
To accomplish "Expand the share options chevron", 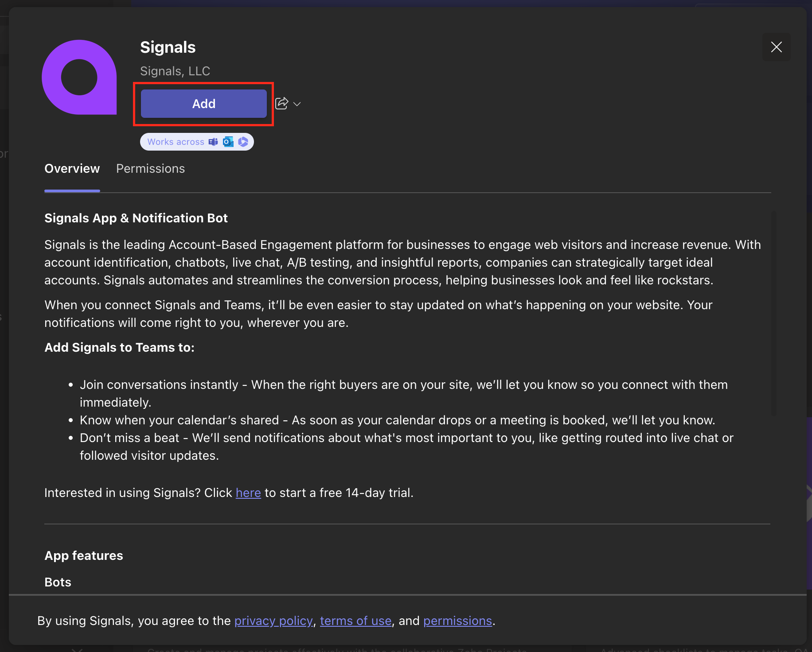I will 297,104.
